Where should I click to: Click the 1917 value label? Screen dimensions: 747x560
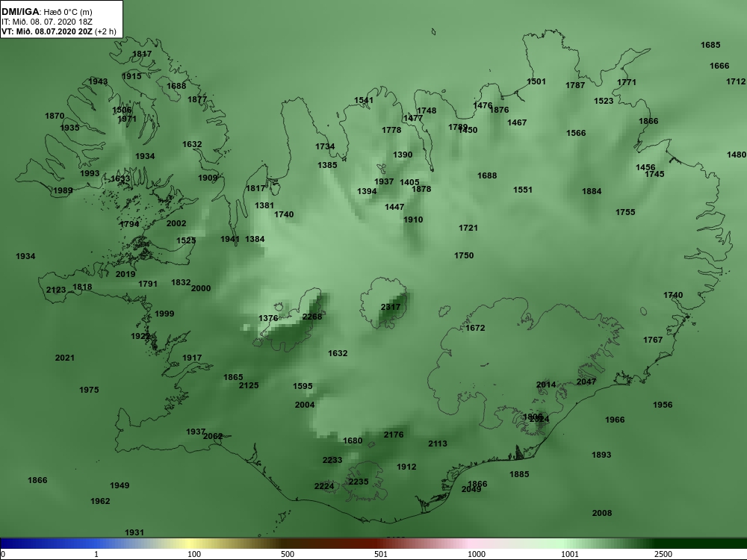[x=192, y=358]
